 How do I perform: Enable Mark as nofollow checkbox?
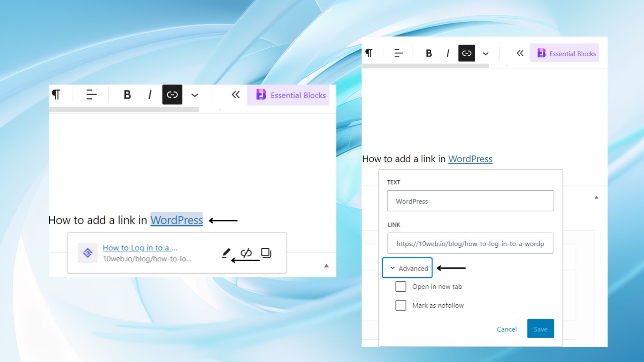pos(401,305)
